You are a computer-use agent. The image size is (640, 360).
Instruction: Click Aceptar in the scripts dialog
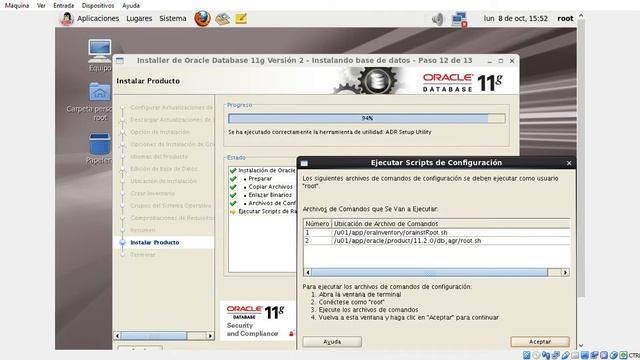tap(540, 342)
